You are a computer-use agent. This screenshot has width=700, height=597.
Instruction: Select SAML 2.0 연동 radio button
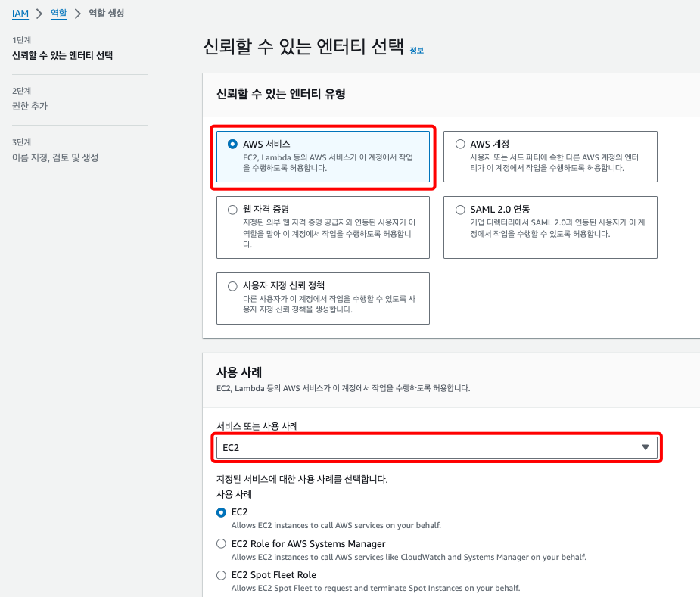[459, 209]
